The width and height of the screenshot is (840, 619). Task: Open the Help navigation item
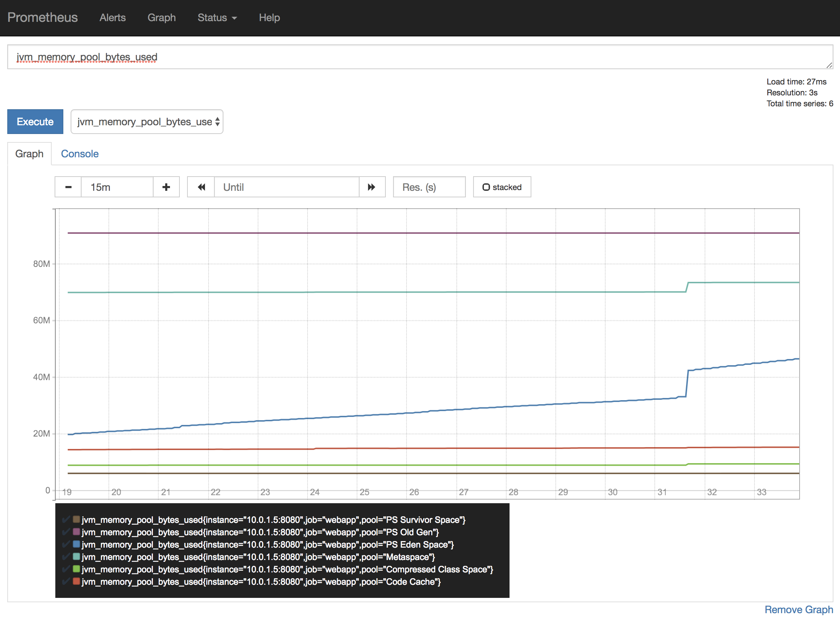pyautogui.click(x=269, y=17)
